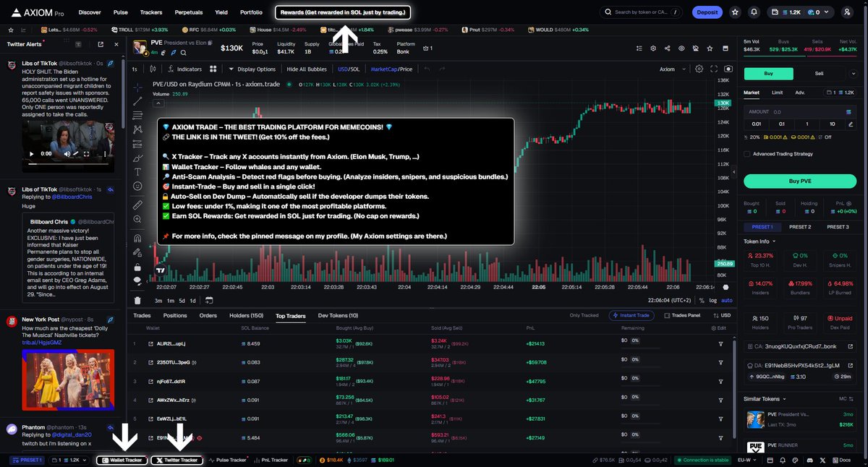
Task: Select the text annotation tool
Action: [137, 171]
